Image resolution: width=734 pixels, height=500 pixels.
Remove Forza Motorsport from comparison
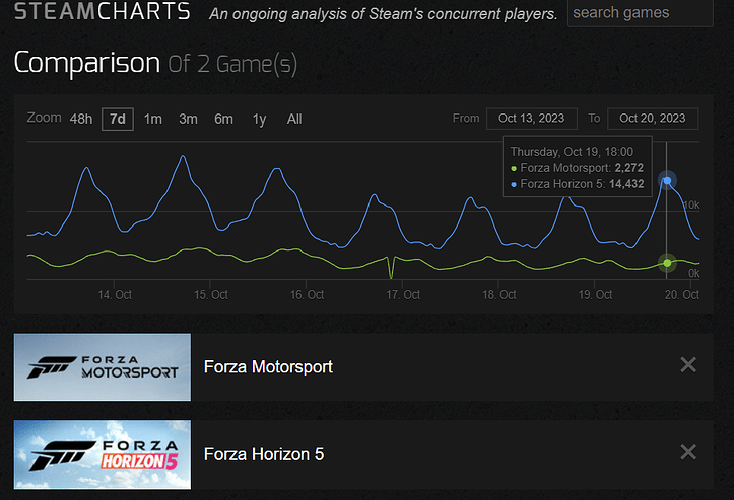pos(688,364)
